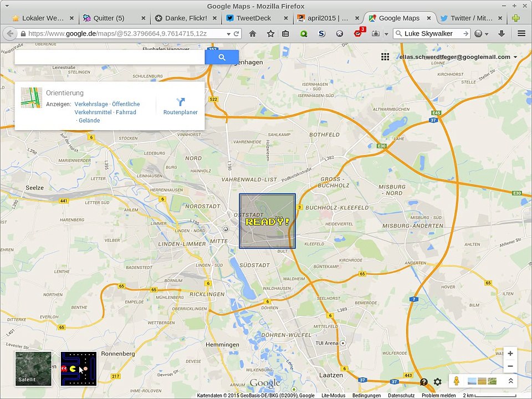Click the Hannover main station marker icon
Screen dimensions: 532x399
pyautogui.click(x=226, y=229)
